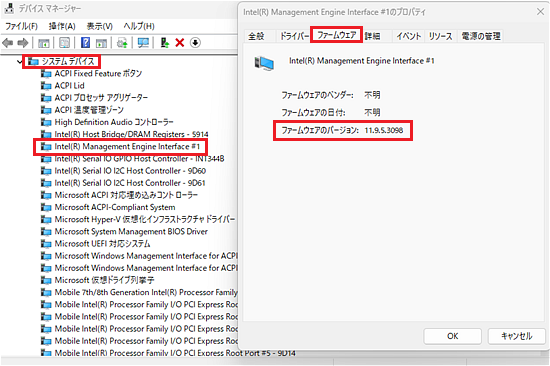Open the ヘルプ(H) menu
550x366 pixels.
[x=139, y=26]
